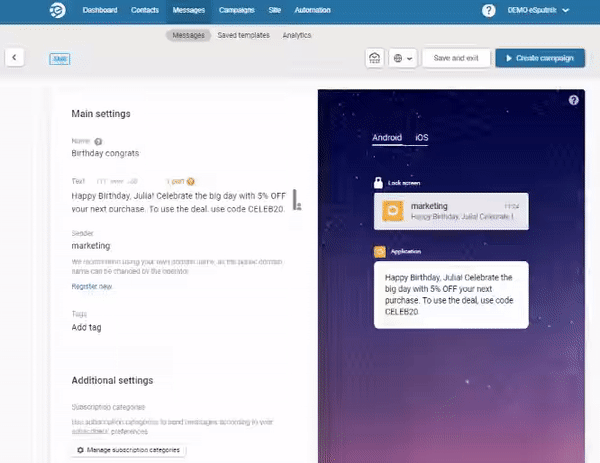600x463 pixels.
Task: Open the globe language dropdown
Action: 402,58
